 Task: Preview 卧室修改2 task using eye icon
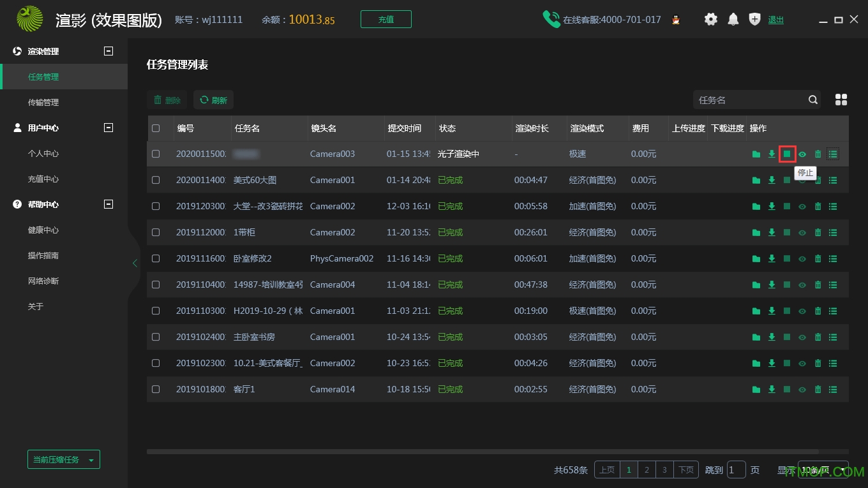point(802,259)
